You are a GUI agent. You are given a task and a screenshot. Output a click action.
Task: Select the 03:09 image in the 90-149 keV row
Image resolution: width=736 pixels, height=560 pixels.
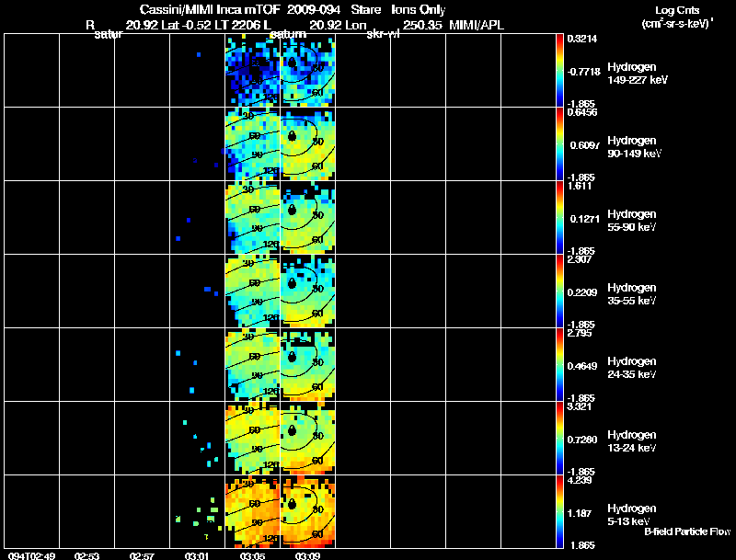point(308,144)
